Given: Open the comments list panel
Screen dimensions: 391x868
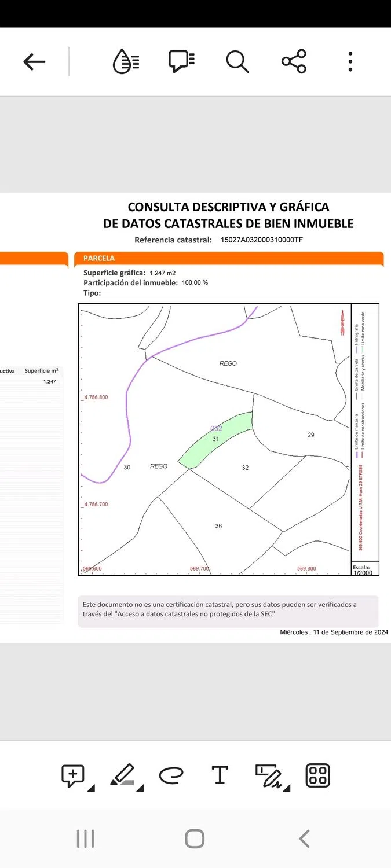Looking at the screenshot, I should pos(181,61).
